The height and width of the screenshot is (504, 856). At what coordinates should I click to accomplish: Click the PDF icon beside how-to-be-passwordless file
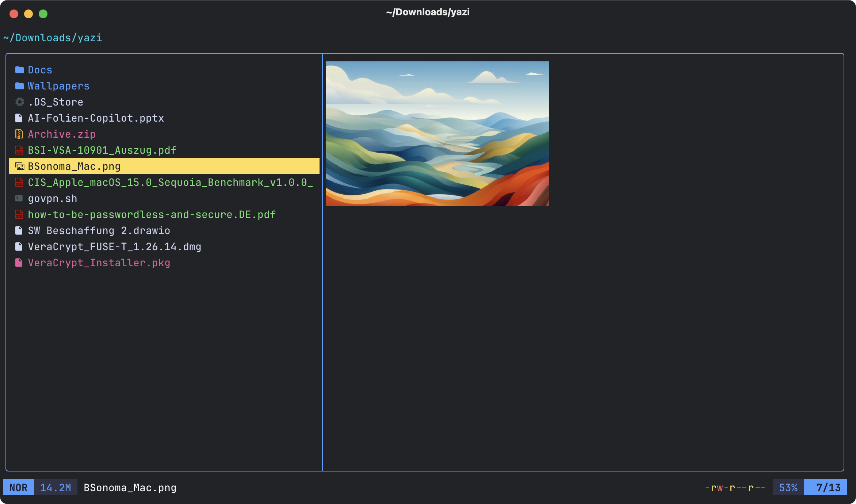19,214
